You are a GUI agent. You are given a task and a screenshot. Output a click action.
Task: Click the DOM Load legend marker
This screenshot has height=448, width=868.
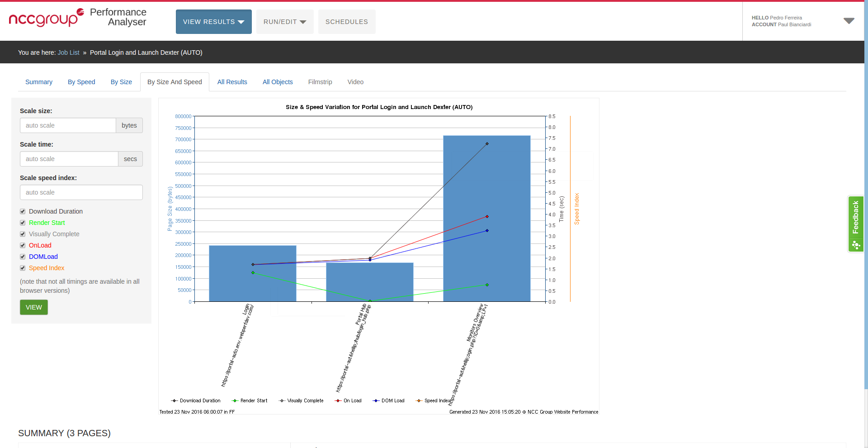coord(376,401)
